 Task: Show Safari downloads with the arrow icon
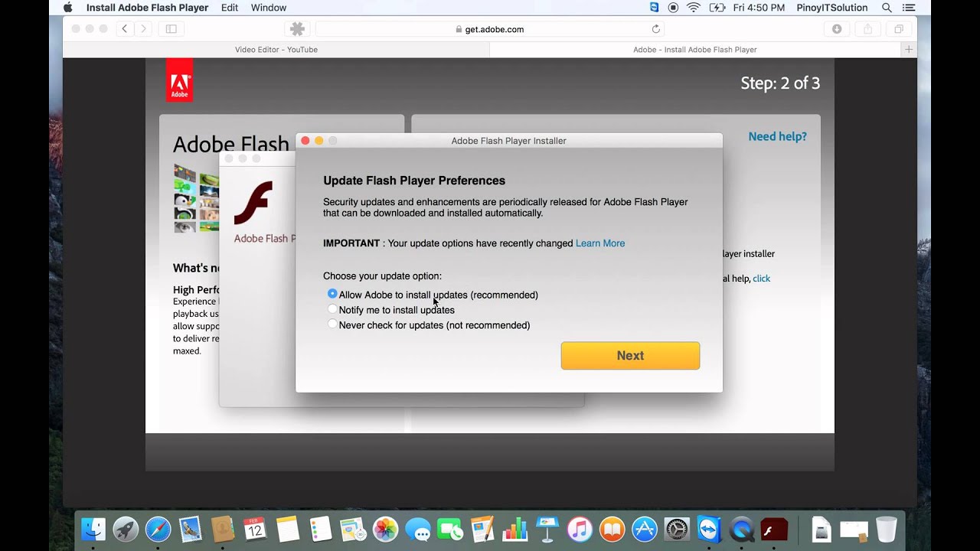837,29
